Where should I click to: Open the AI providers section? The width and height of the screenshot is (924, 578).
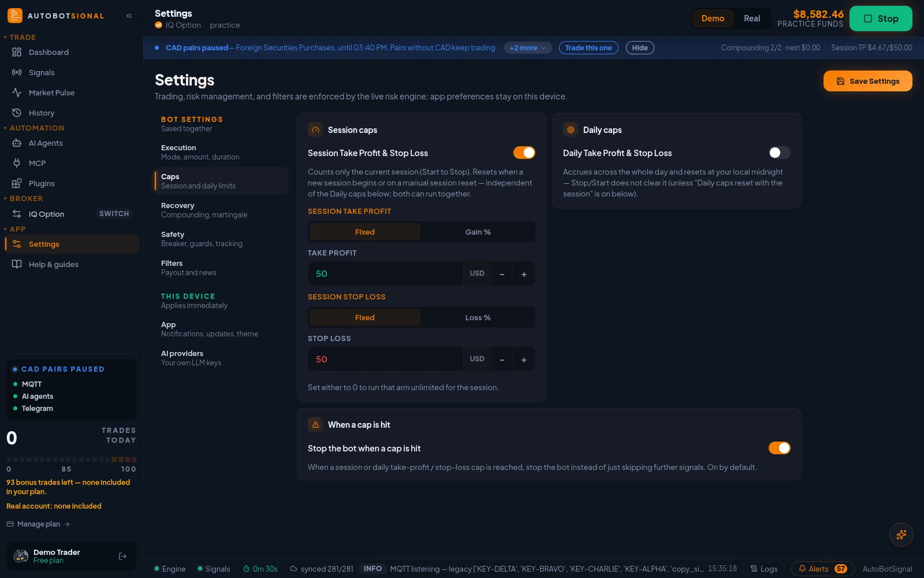click(222, 358)
